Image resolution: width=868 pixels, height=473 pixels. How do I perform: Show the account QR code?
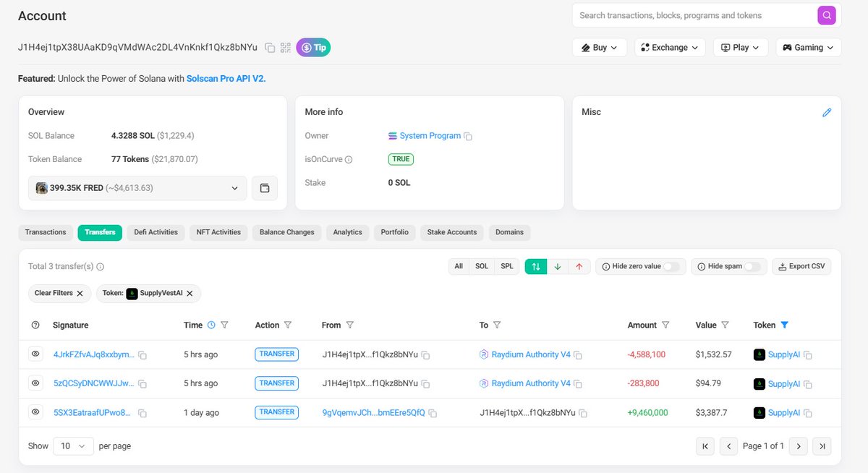(286, 48)
